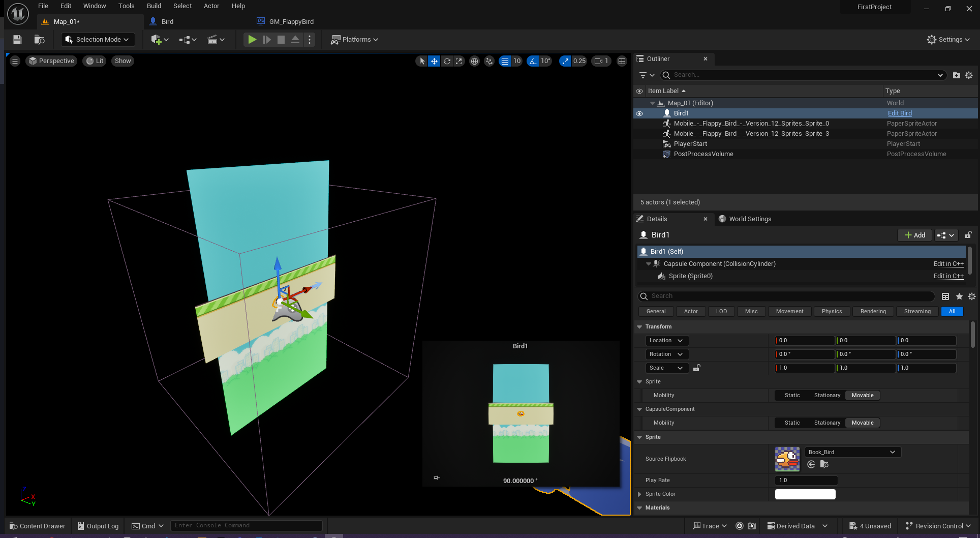Open grid snap value 10
The height and width of the screenshot is (538, 980).
tap(517, 61)
